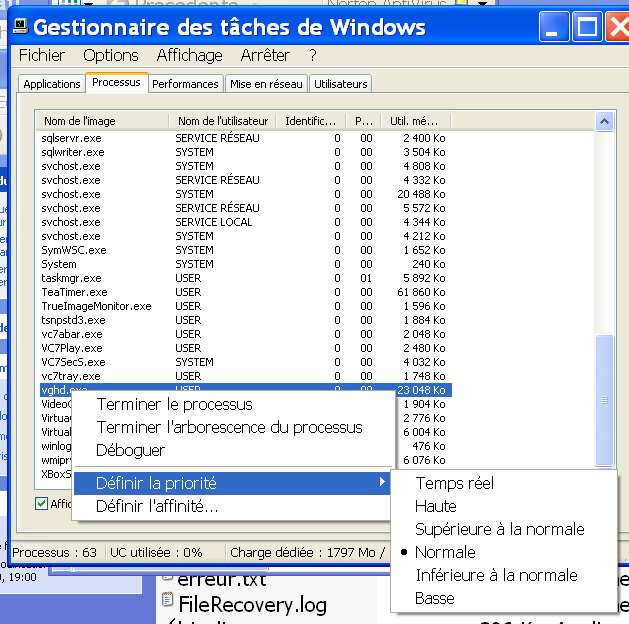This screenshot has height=624, width=629.
Task: Click erreur.txt in the background window
Action: [x=221, y=579]
